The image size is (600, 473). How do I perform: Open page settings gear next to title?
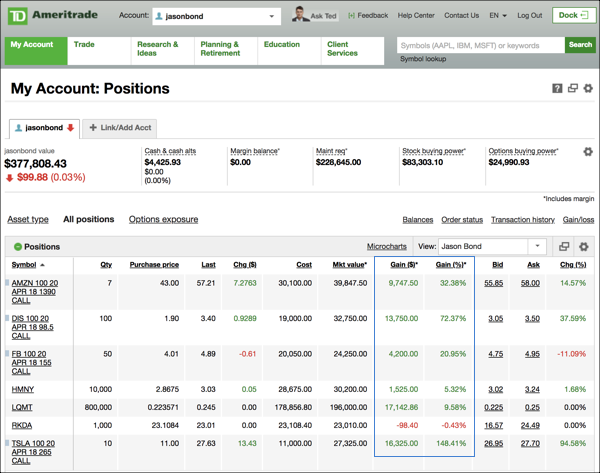588,89
